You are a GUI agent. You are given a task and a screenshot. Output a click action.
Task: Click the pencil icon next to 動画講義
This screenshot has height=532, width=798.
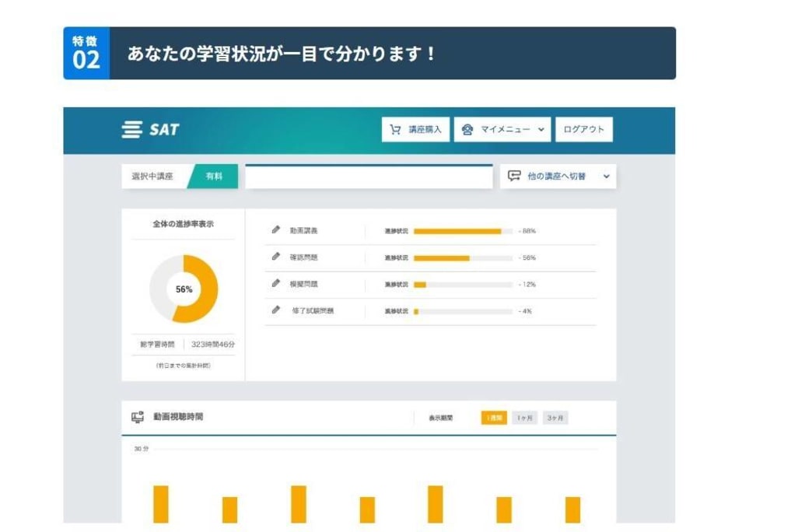pyautogui.click(x=275, y=230)
